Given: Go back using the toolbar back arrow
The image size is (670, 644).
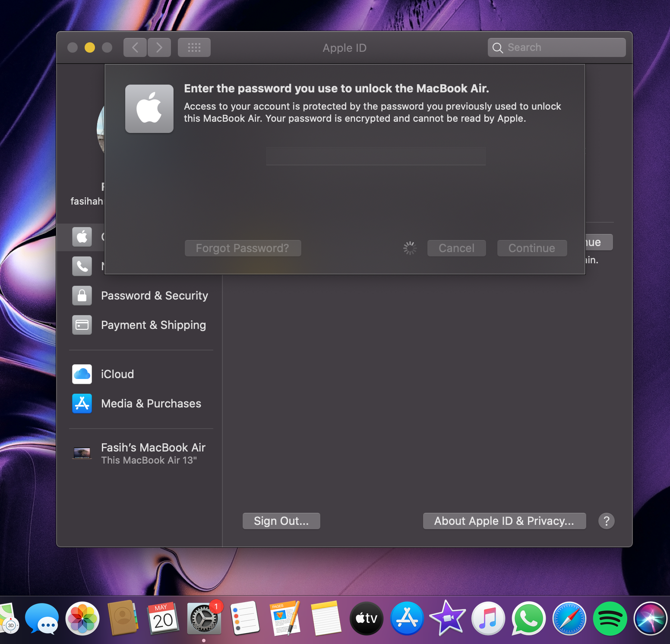Looking at the screenshot, I should 135,47.
